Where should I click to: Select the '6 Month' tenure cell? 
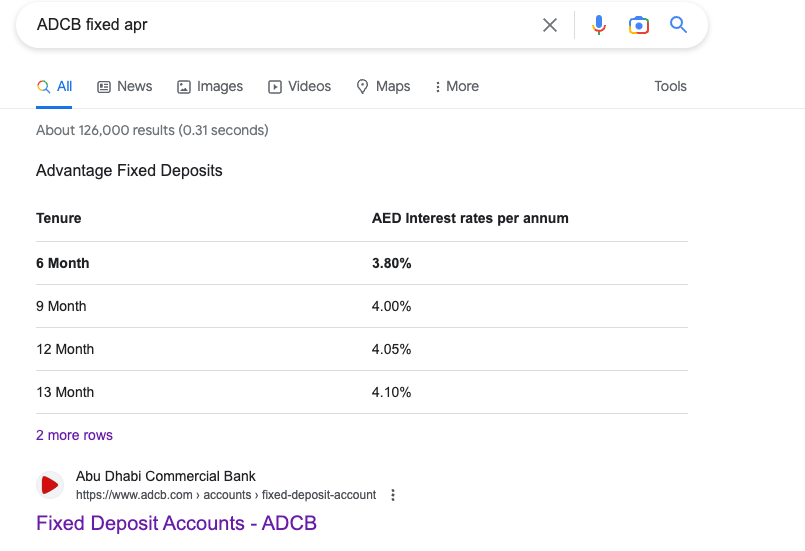(63, 263)
